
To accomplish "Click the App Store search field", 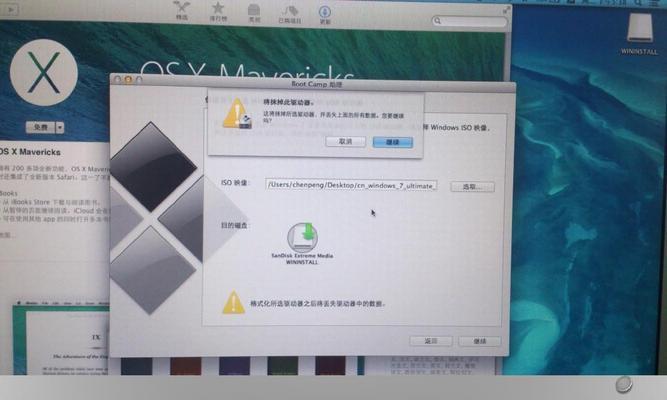I will point(470,21).
